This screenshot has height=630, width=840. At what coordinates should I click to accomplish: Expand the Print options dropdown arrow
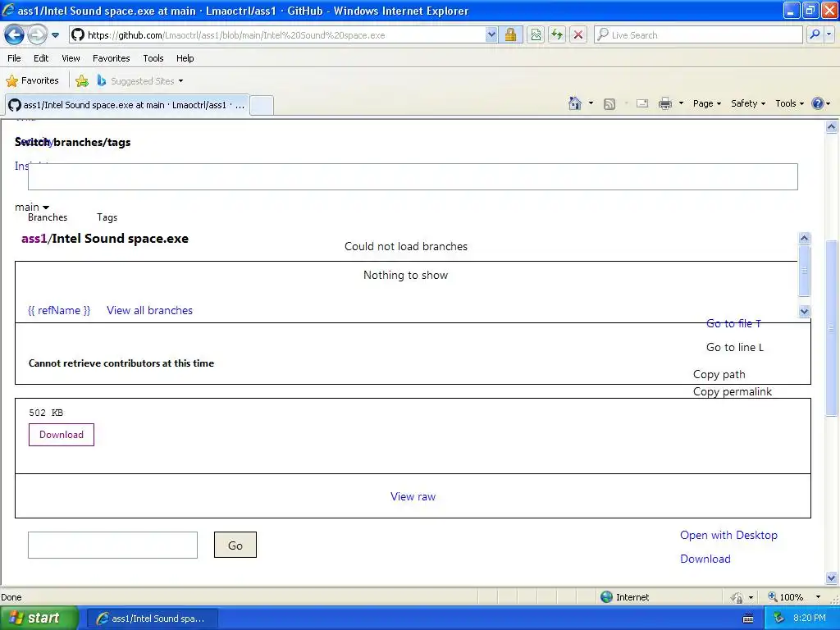(681, 103)
